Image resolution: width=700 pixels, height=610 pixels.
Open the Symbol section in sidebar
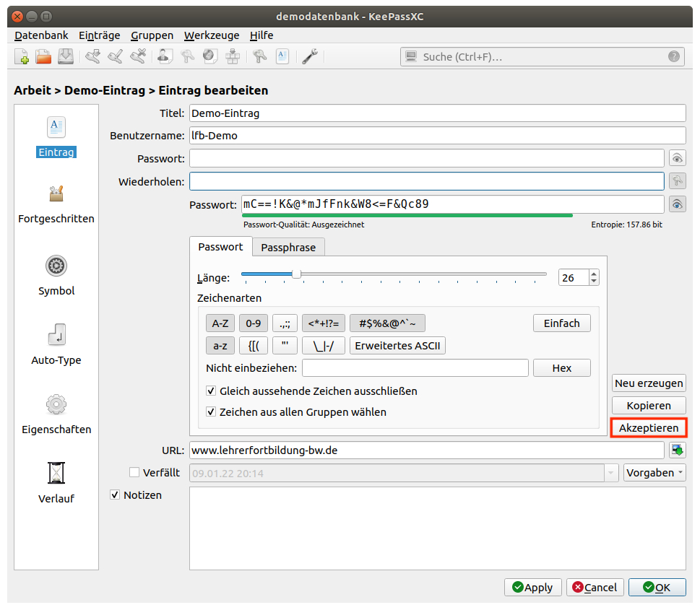click(56, 274)
